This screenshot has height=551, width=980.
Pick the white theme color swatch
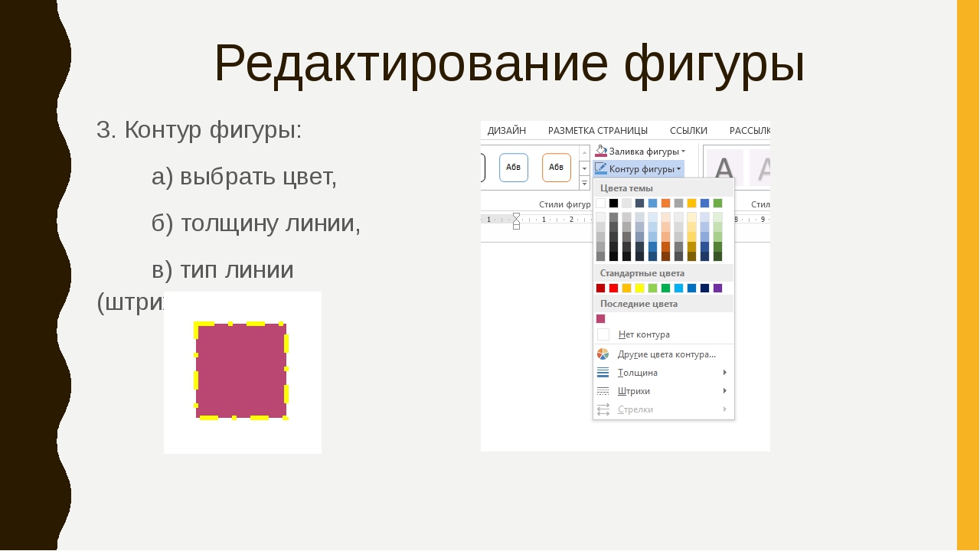(601, 203)
